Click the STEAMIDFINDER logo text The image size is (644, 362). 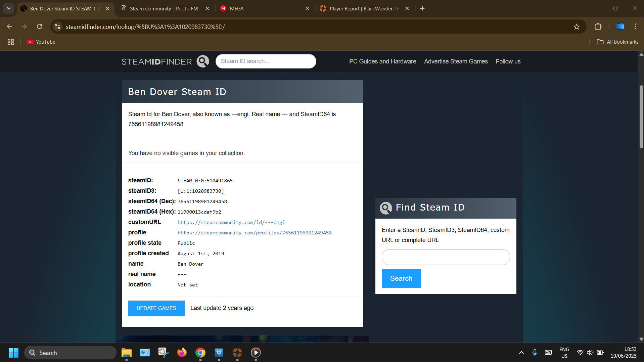tap(156, 61)
